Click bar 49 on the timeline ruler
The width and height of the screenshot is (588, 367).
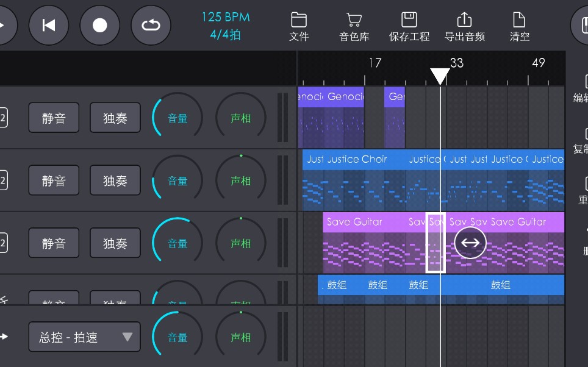[x=538, y=63]
